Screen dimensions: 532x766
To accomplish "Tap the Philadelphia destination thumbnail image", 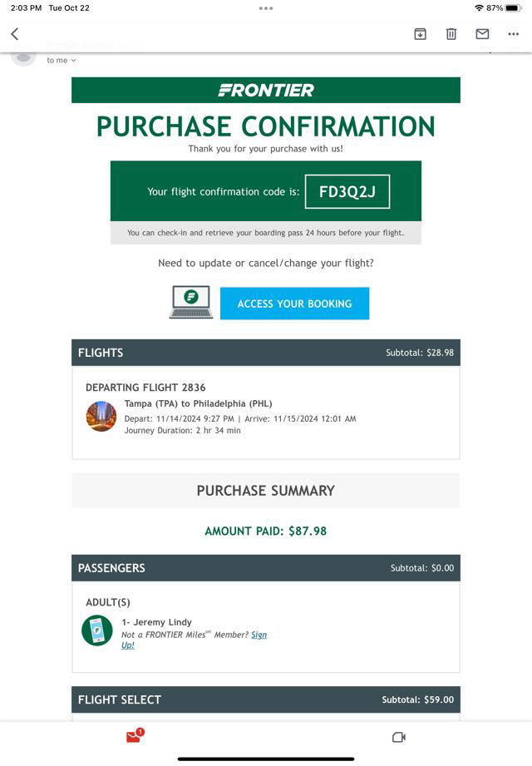I will (101, 416).
